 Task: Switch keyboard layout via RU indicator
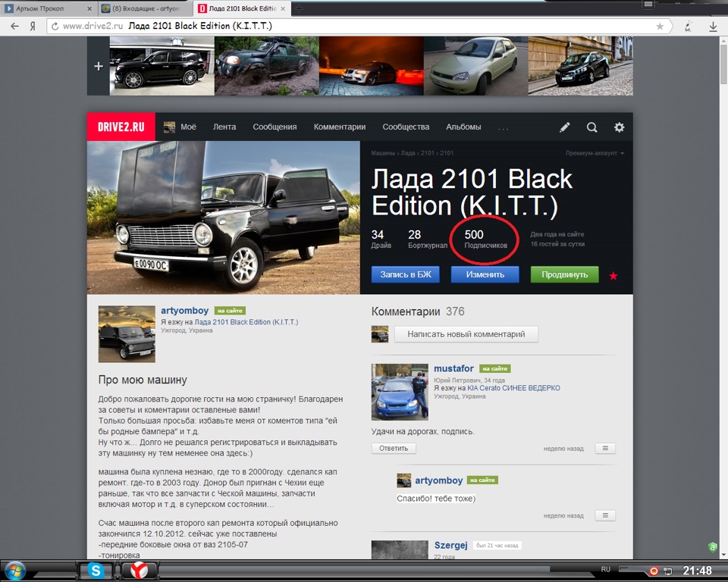click(604, 567)
